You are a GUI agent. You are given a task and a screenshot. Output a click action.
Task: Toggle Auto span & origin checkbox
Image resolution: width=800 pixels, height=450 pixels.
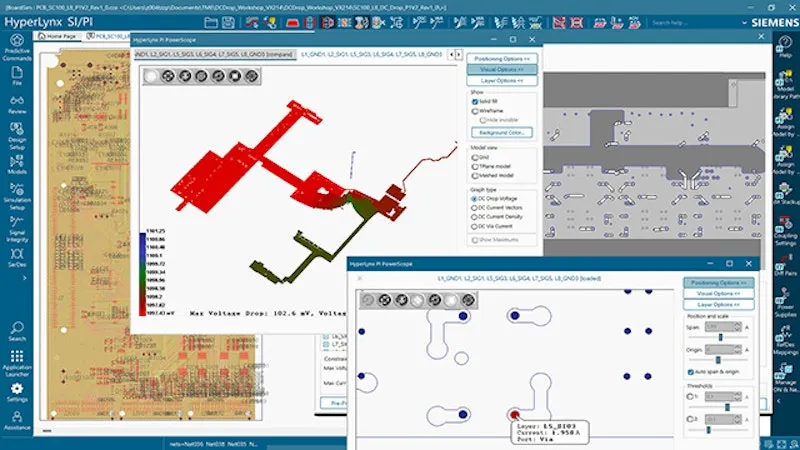tap(691, 372)
